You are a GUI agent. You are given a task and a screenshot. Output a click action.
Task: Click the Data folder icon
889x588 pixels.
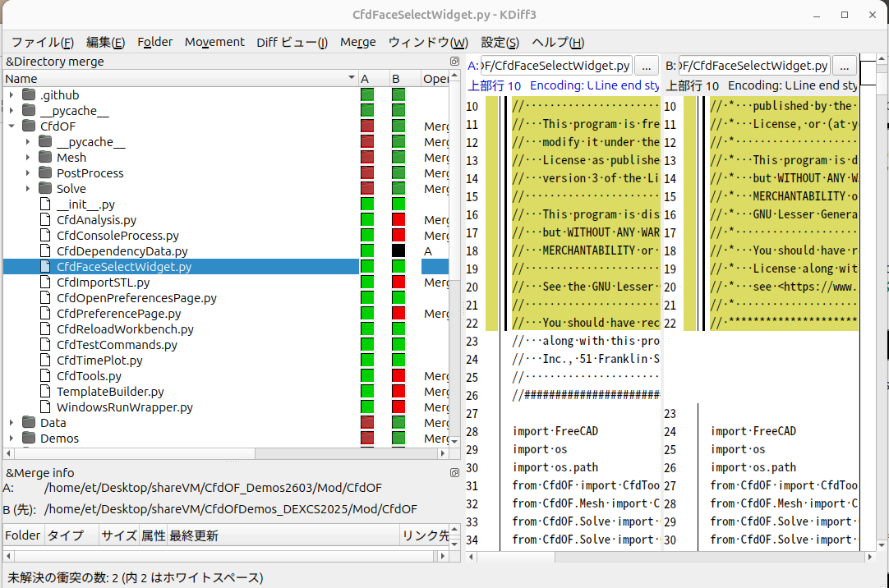pos(29,423)
